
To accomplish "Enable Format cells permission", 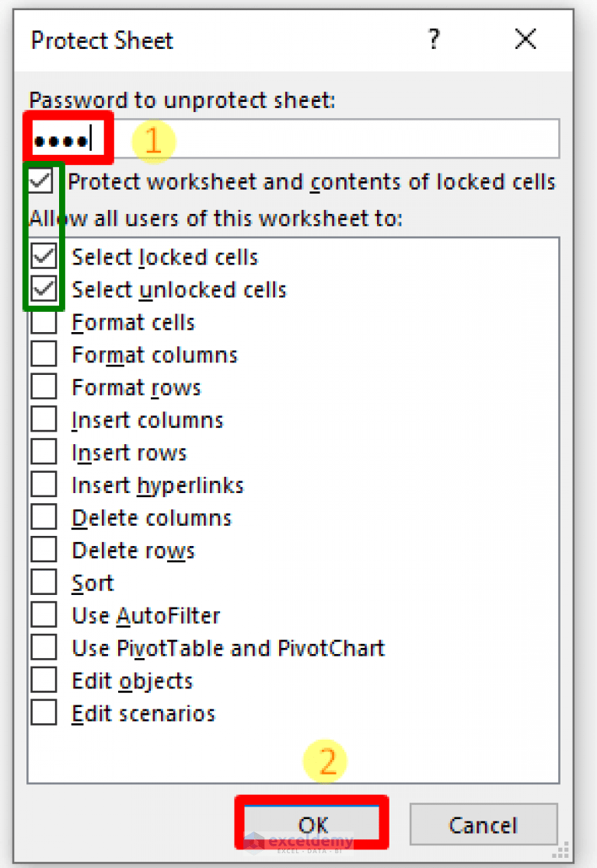I will pyautogui.click(x=45, y=322).
